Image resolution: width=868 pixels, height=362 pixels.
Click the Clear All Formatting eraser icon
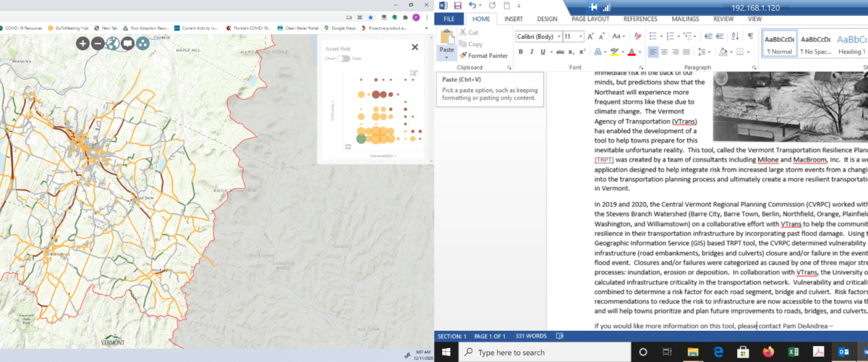pyautogui.click(x=637, y=36)
